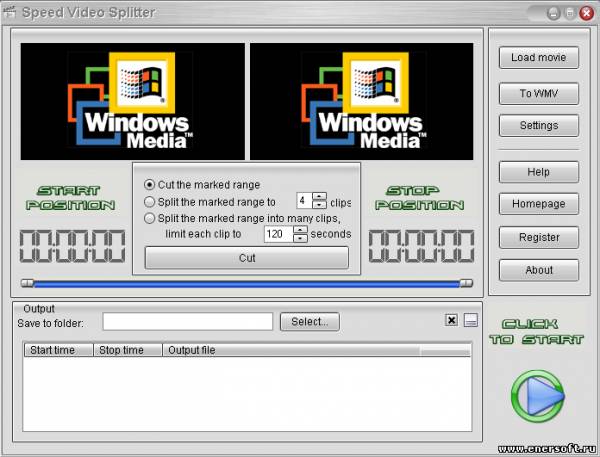Click the seconds field showing 120
Image resolution: width=600 pixels, height=457 pixels.
click(279, 234)
